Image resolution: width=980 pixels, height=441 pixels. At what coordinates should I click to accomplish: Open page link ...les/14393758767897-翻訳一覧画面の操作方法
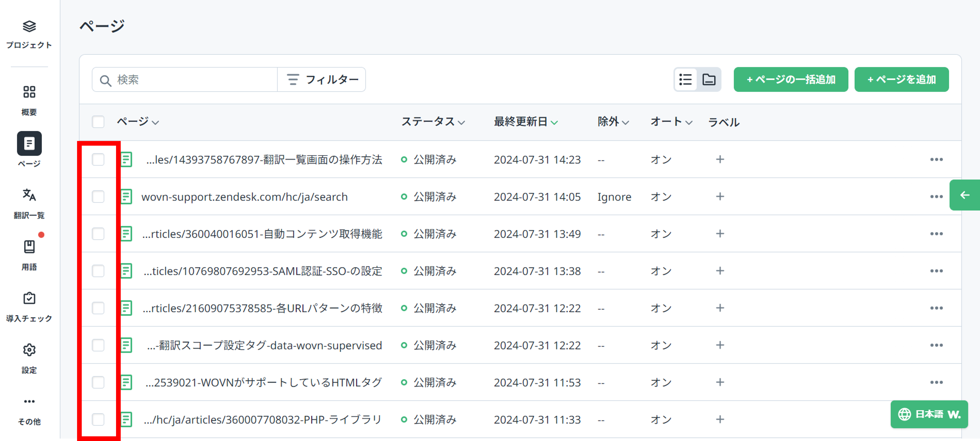tap(264, 159)
